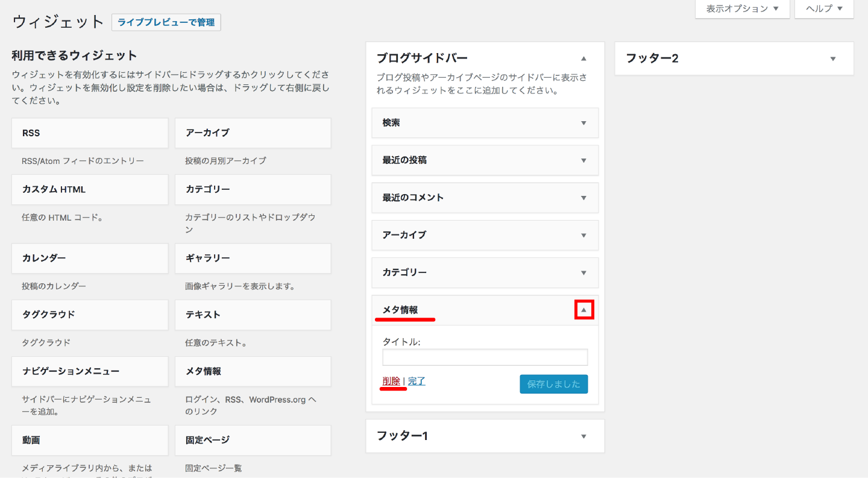This screenshot has width=868, height=478.
Task: Expand the 最近の投稿 widget settings
Action: point(583,160)
